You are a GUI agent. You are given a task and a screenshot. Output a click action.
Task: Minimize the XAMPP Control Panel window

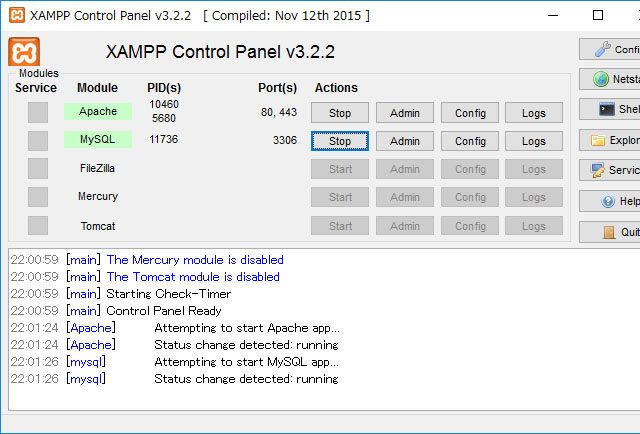pos(553,16)
